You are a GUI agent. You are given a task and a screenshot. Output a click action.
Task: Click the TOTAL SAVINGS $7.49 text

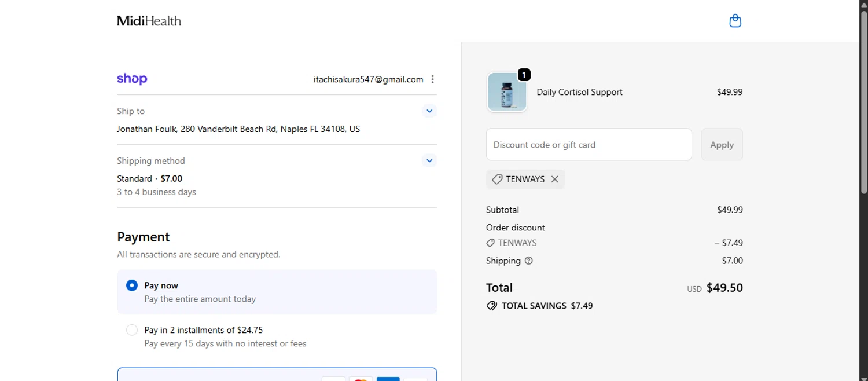tap(547, 306)
